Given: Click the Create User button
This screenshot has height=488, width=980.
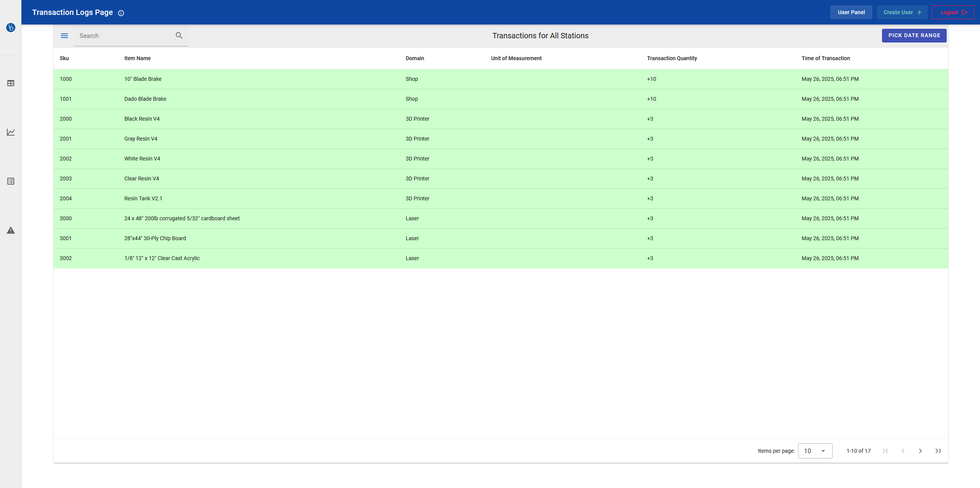Looking at the screenshot, I should click(x=902, y=12).
